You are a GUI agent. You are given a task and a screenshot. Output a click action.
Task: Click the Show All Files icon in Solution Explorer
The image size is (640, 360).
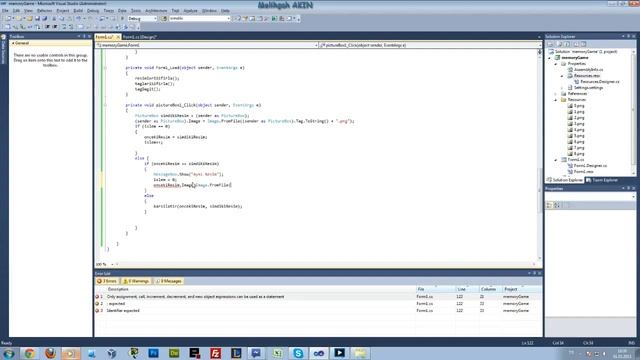(560, 44)
